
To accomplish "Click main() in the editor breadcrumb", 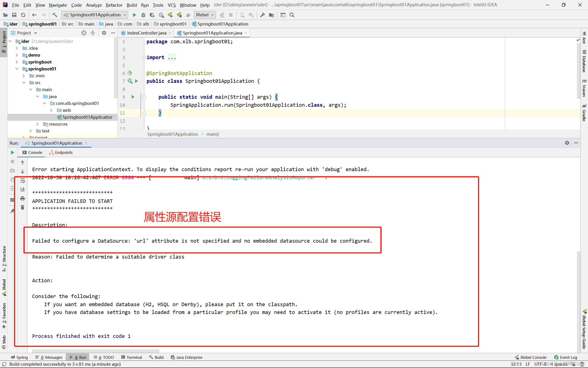I will coord(213,134).
